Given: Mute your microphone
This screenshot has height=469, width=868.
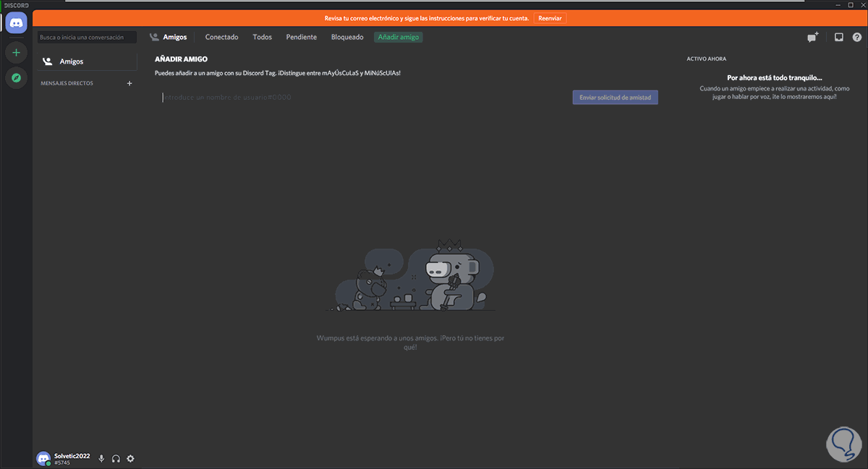Looking at the screenshot, I should coord(101,458).
